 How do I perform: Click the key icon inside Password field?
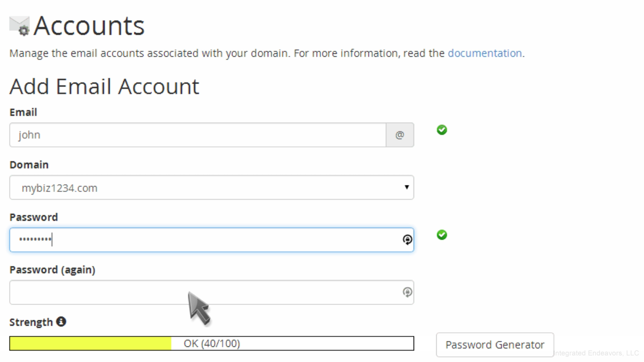(x=408, y=240)
